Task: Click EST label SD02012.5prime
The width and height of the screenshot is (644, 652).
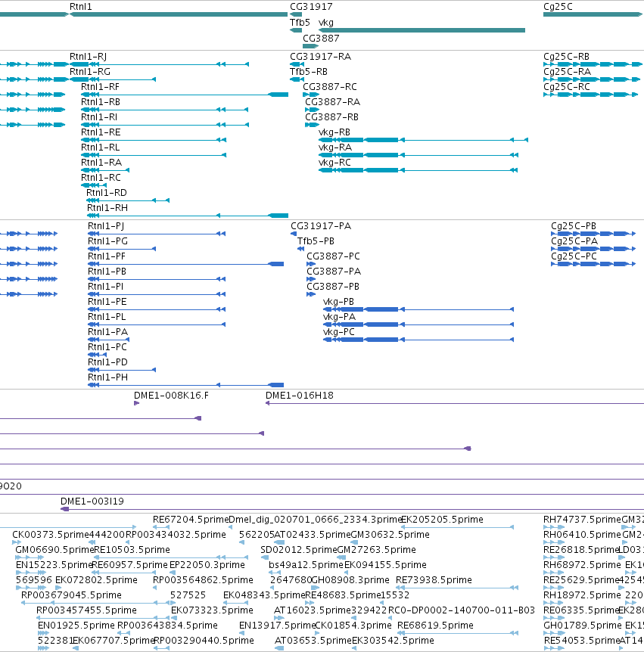Action: [x=299, y=550]
